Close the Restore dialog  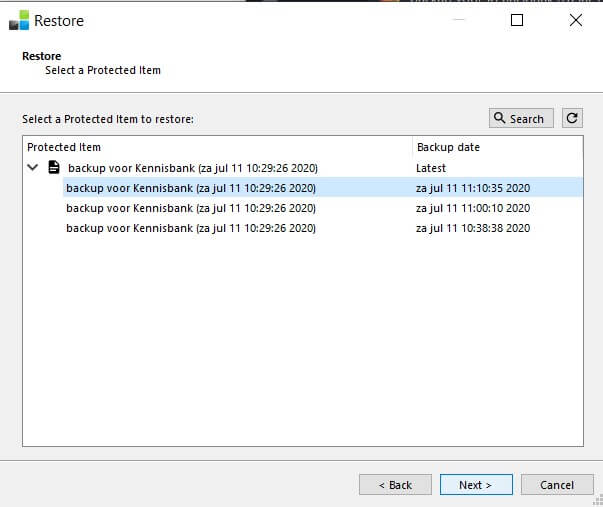[576, 20]
